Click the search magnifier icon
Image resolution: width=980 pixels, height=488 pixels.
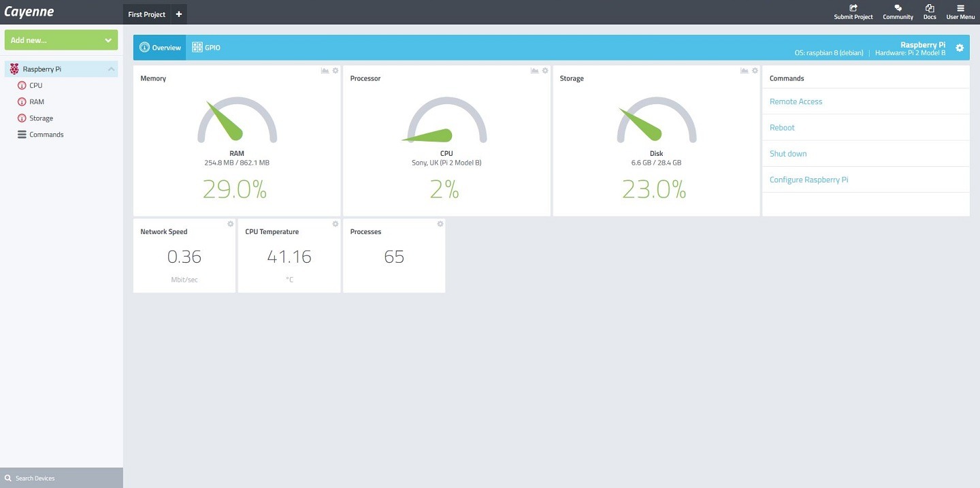[x=7, y=478]
